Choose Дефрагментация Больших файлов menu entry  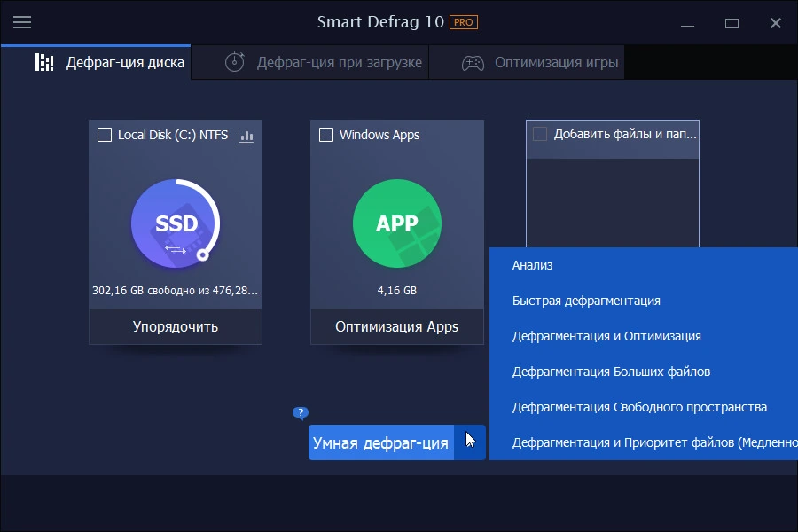click(x=644, y=372)
